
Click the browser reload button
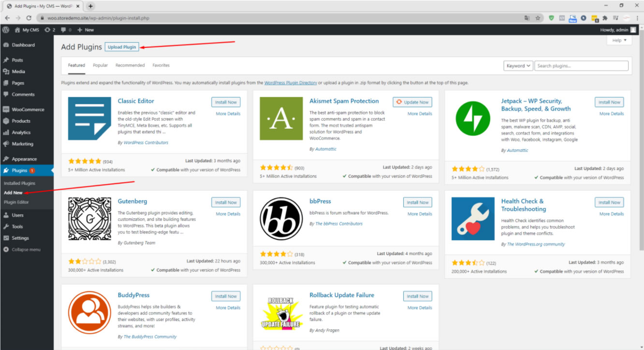tap(29, 18)
